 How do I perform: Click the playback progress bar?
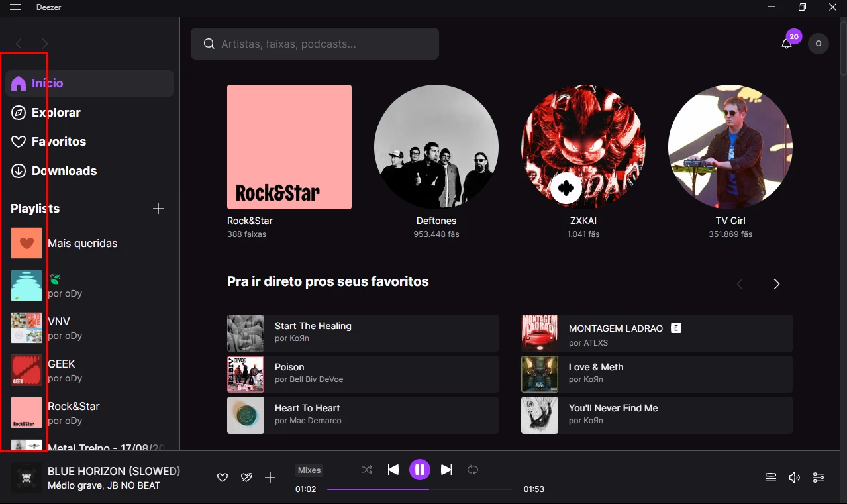tap(420, 489)
